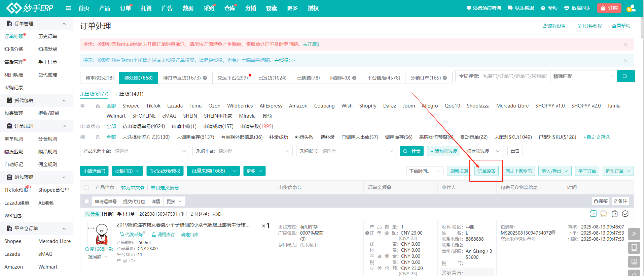Close the red Temu store warning banner
The width and height of the screenshot is (644, 276).
626,44
